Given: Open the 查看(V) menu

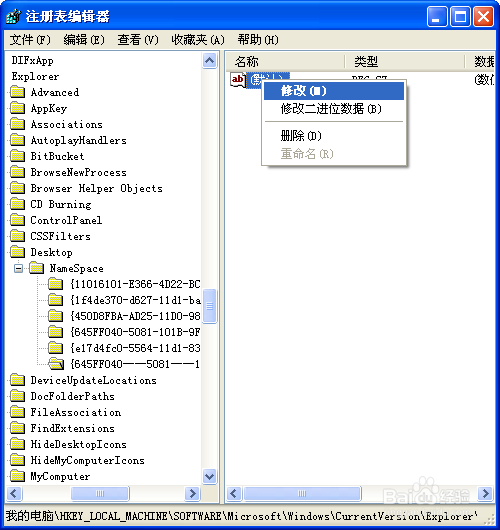Looking at the screenshot, I should pos(138,40).
